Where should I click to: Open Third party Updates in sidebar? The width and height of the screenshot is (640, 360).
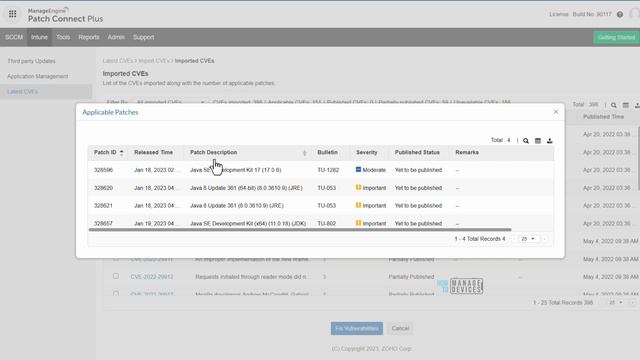click(x=31, y=61)
